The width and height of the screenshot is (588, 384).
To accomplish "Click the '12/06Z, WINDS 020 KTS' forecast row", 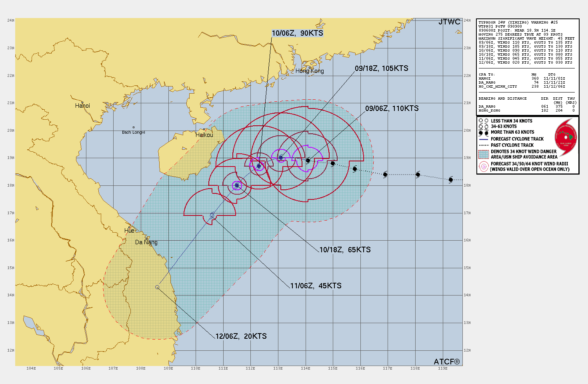I will pos(525,62).
